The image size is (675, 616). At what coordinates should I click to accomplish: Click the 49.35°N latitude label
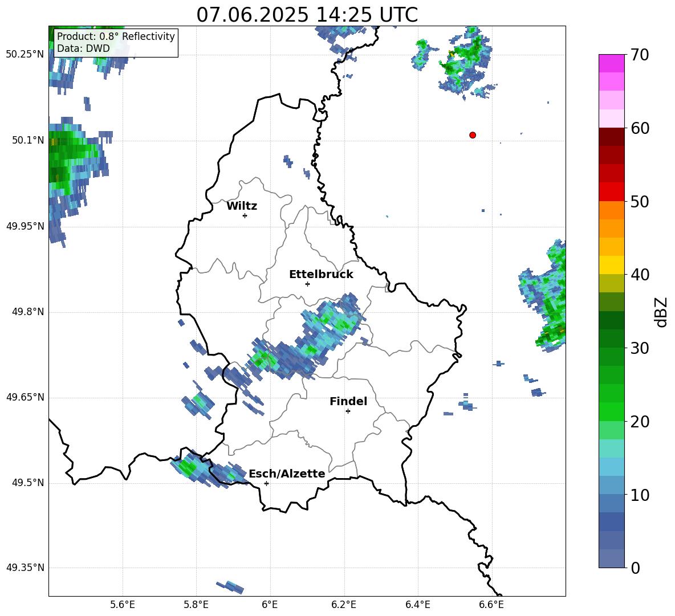coord(25,568)
